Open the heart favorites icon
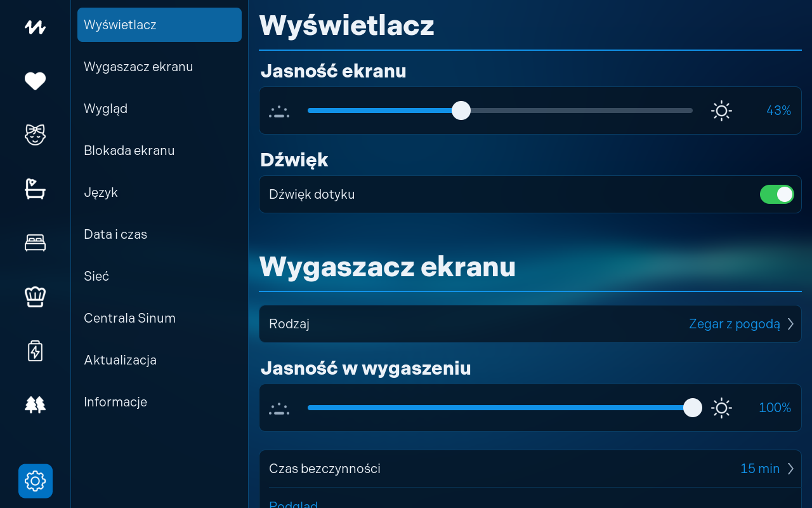The image size is (812, 508). click(35, 81)
